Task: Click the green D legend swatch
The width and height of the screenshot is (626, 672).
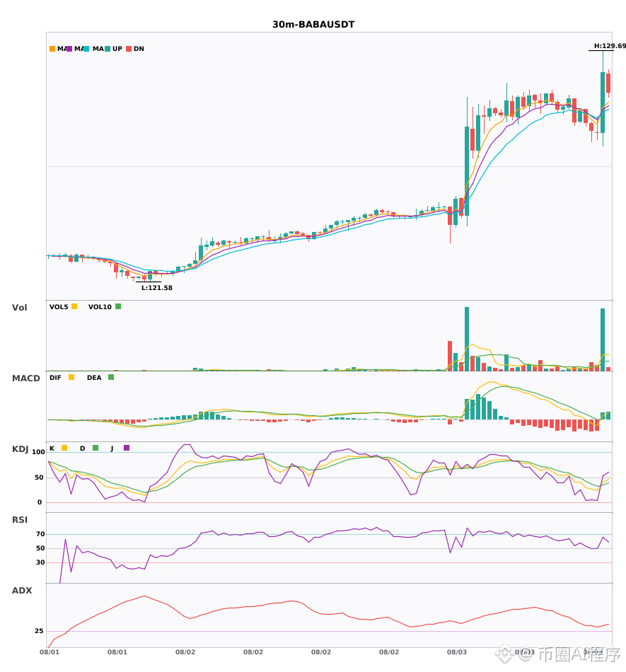Action: pyautogui.click(x=95, y=448)
